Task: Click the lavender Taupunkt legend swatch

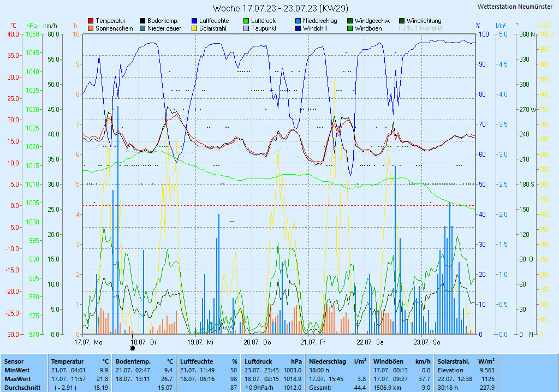Action: coord(246,28)
